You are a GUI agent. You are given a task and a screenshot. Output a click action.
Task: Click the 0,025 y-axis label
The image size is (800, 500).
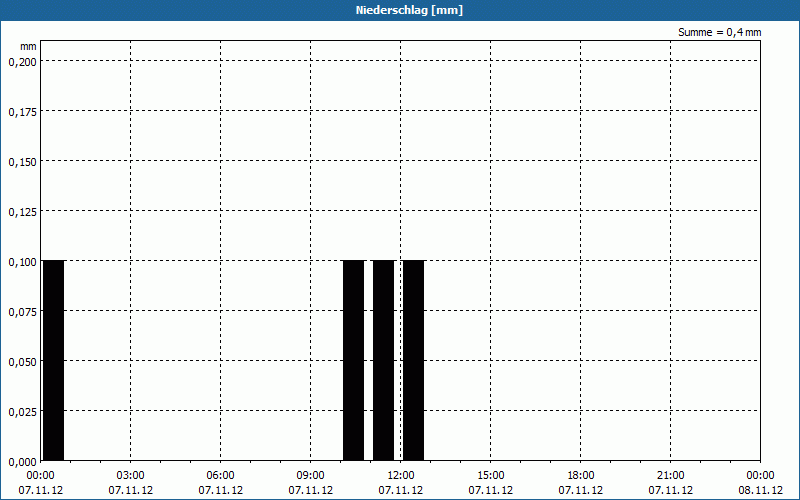pyautogui.click(x=22, y=412)
